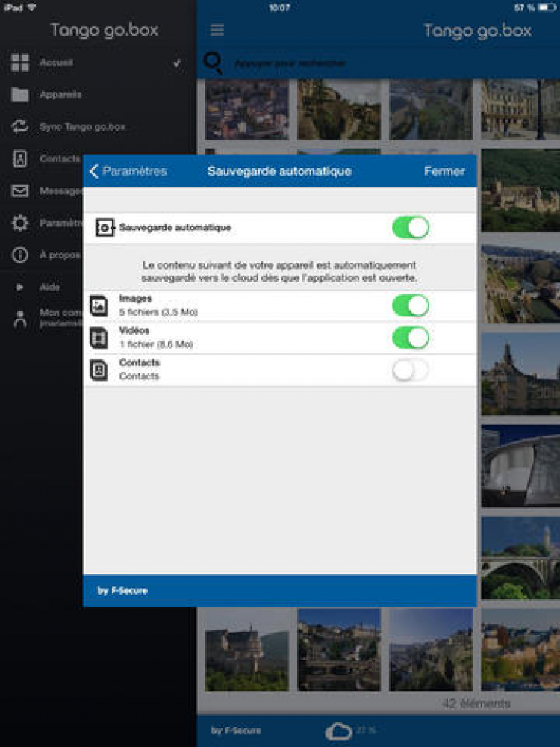Disable the Images backup toggle
Screen dimensions: 560x747
click(411, 306)
